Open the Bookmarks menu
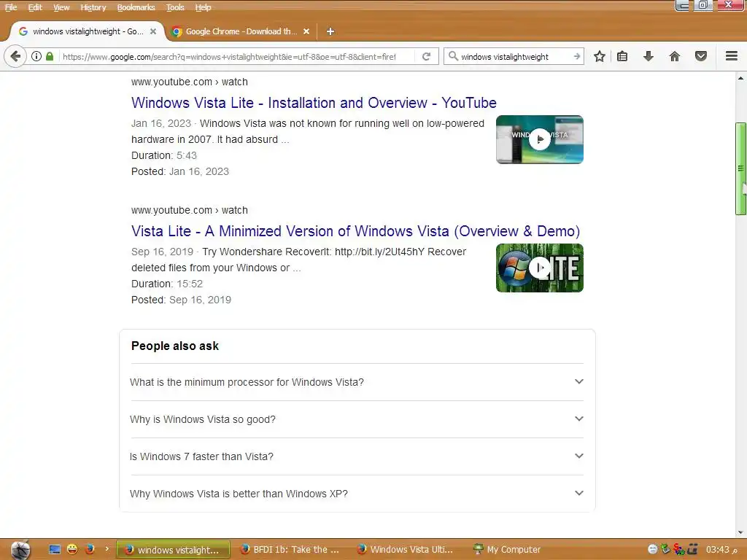 click(x=136, y=7)
